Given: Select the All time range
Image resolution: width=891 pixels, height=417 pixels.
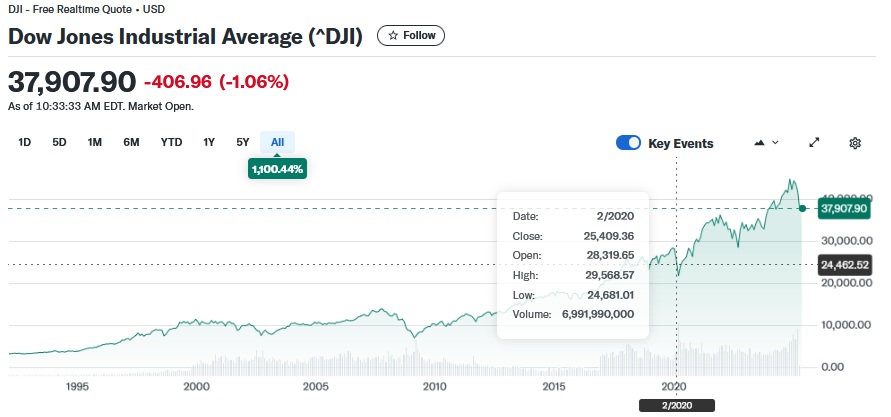Looking at the screenshot, I should (277, 142).
